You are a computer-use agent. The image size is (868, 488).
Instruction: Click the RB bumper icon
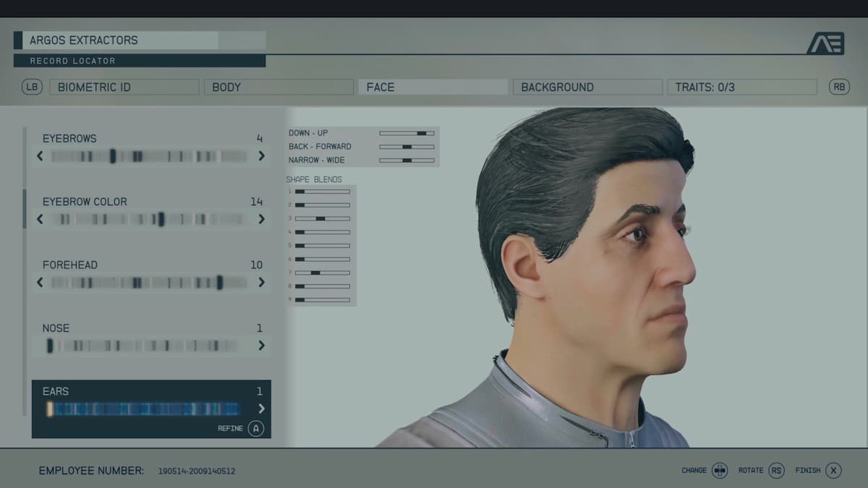839,87
